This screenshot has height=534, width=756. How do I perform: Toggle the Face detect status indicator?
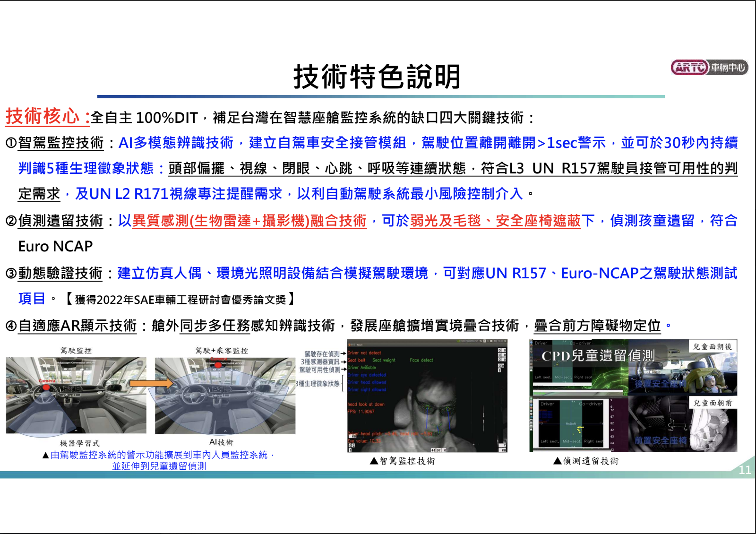point(421,360)
